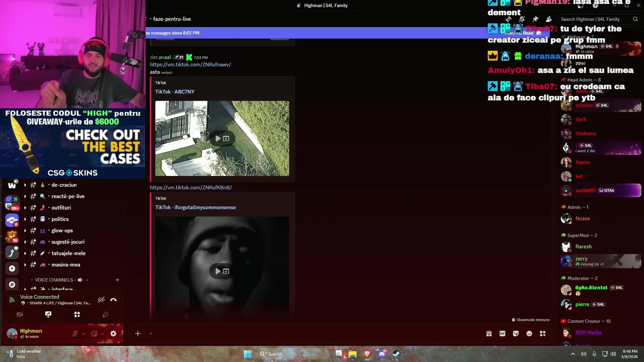Toggle noise suppression in Voice Connected panel
The height and width of the screenshot is (362, 644).
[101, 300]
